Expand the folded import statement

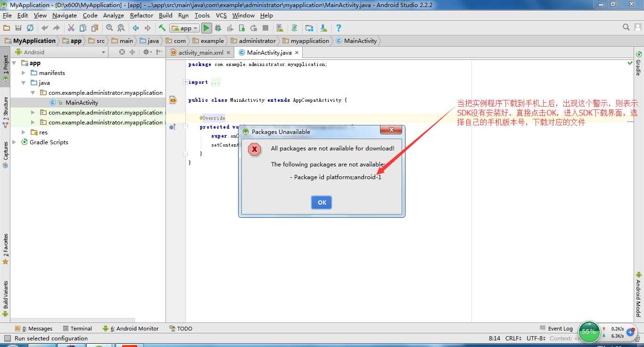[x=185, y=82]
